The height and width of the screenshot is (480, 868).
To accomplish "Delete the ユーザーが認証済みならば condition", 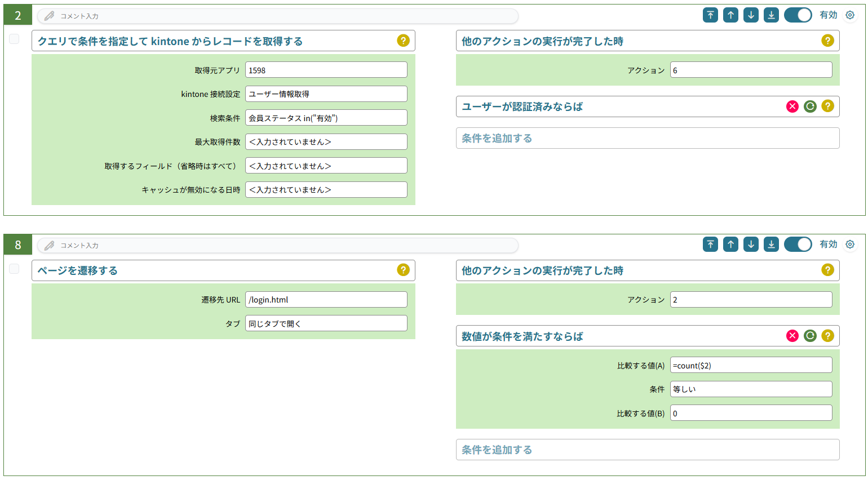I will pos(792,106).
